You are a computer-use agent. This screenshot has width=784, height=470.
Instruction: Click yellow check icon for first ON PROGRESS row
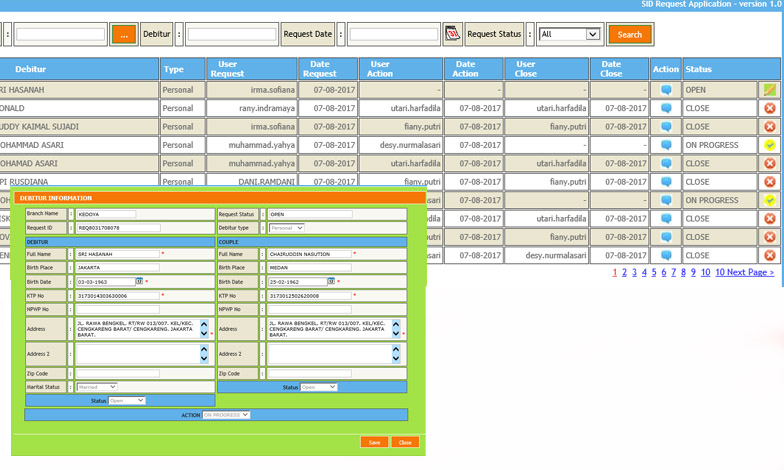770,145
